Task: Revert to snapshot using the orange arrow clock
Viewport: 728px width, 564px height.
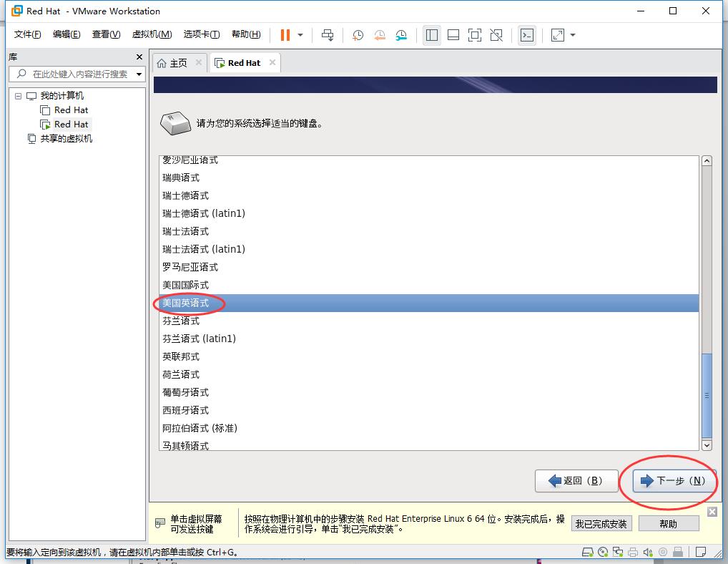Action: pos(380,35)
